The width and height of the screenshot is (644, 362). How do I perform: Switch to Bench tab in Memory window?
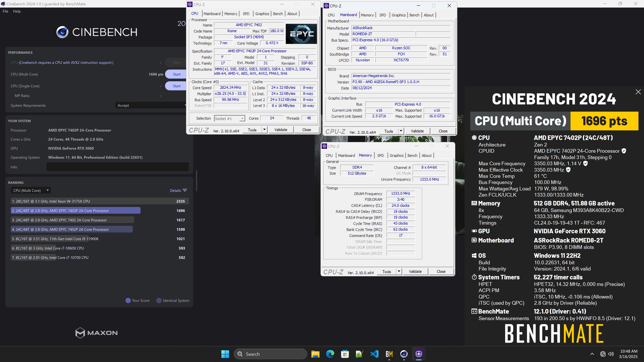(412, 155)
